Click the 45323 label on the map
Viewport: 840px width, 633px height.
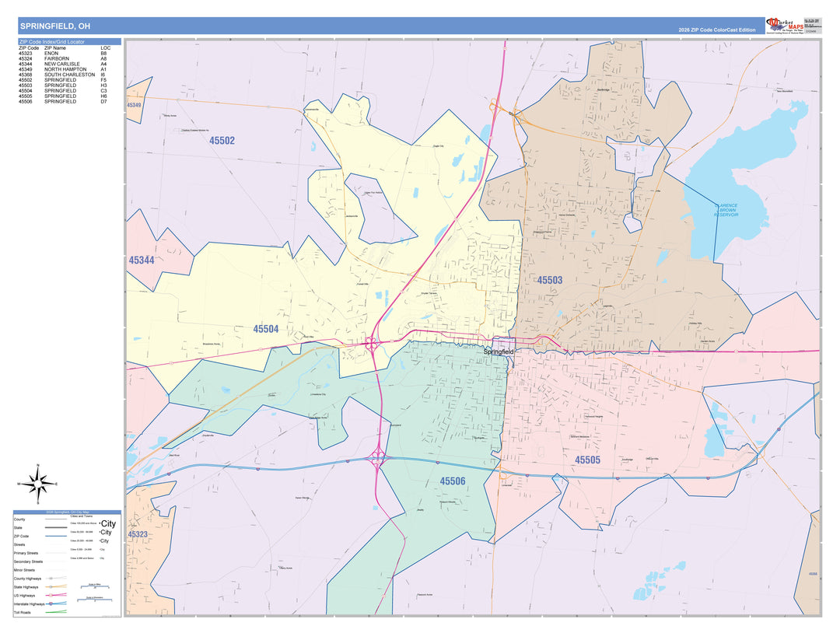click(138, 534)
